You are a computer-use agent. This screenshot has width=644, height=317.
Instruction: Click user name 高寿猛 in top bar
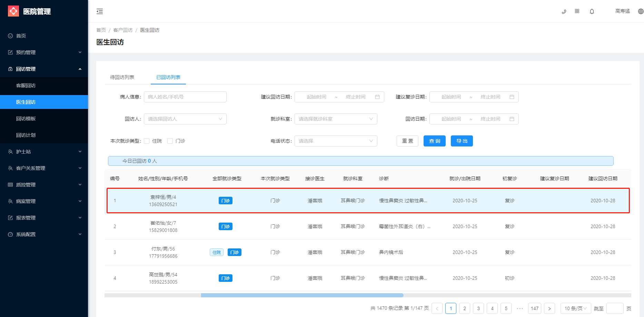click(623, 11)
